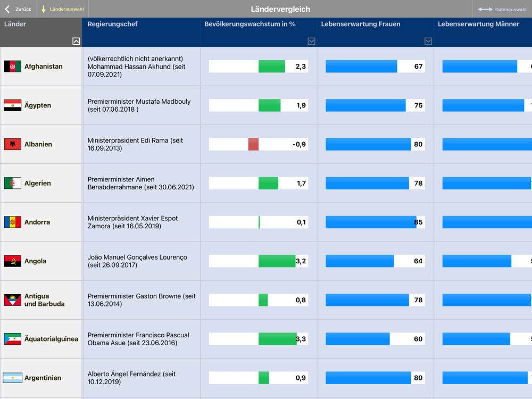Toggle the sort arrow in the Länder column
This screenshot has height=399, width=532.
(x=76, y=41)
